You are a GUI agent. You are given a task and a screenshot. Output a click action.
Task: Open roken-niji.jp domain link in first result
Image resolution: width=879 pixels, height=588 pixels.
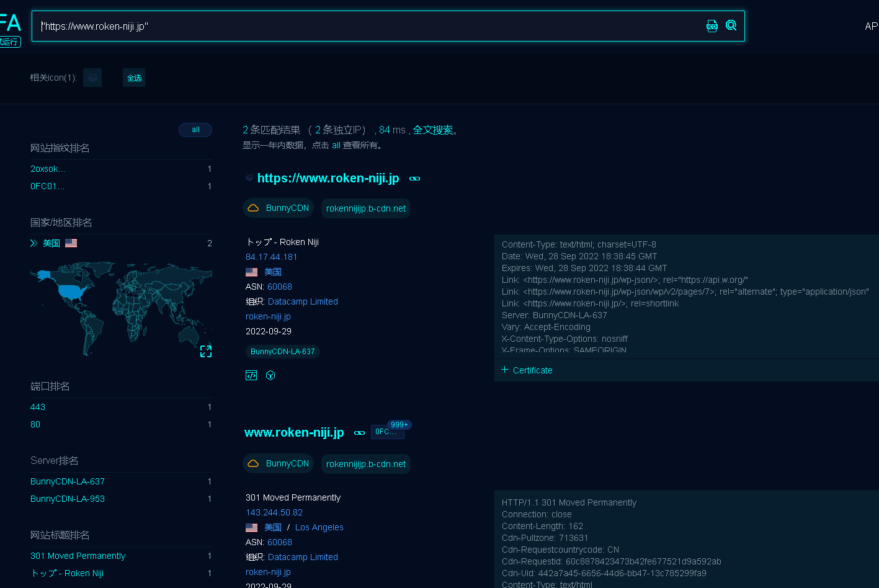point(268,316)
